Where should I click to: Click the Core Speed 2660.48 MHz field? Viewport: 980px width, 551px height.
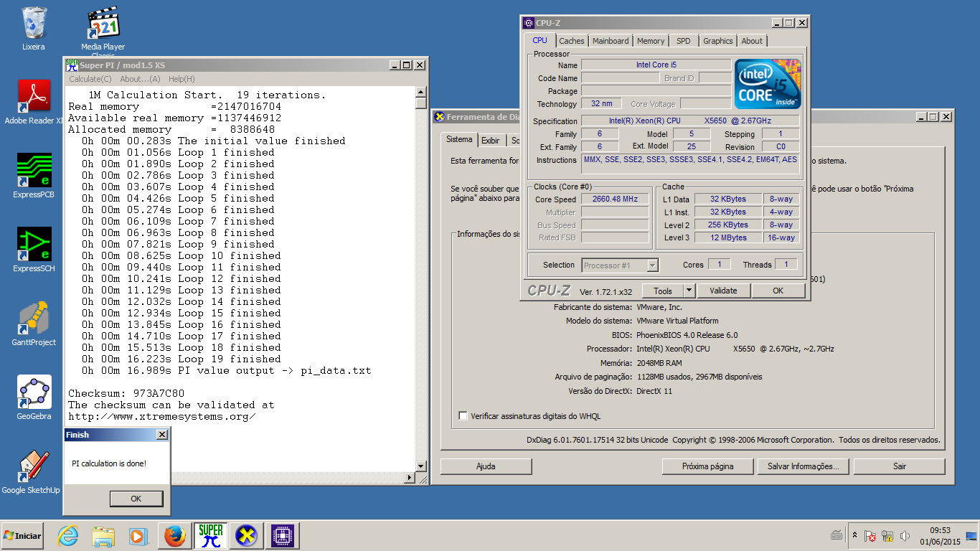tap(615, 199)
